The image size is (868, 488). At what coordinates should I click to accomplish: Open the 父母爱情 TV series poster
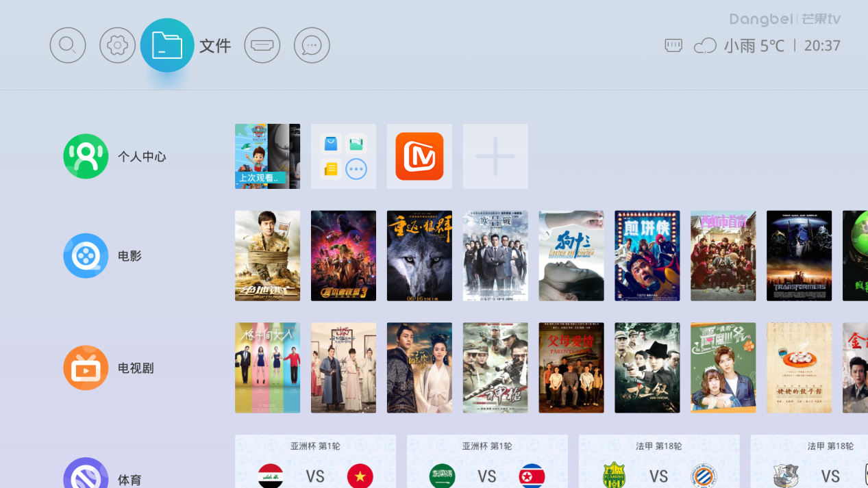coord(571,368)
